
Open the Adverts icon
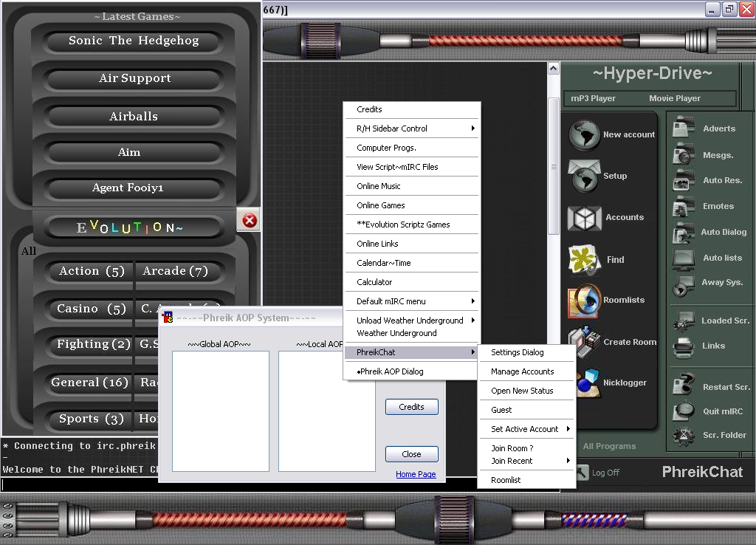(683, 128)
